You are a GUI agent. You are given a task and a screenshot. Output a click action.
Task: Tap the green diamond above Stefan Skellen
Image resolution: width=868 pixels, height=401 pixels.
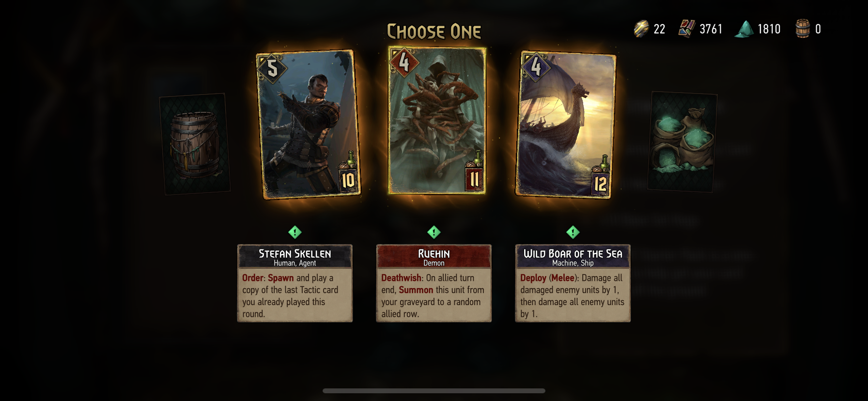pos(295,232)
